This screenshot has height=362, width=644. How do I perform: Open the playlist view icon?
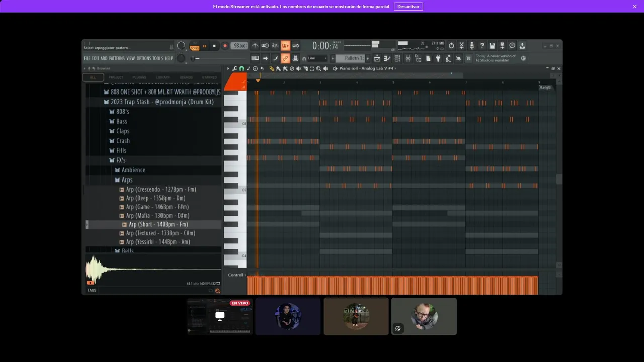click(377, 59)
